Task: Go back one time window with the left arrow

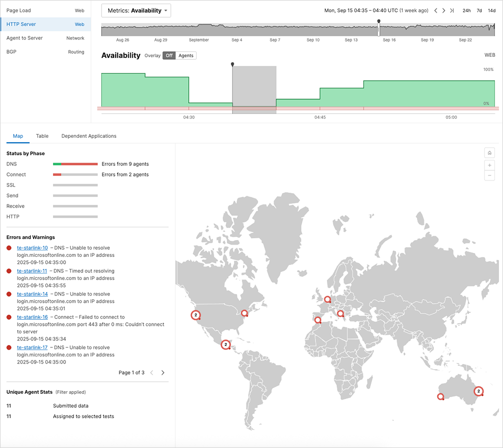Action: (436, 10)
